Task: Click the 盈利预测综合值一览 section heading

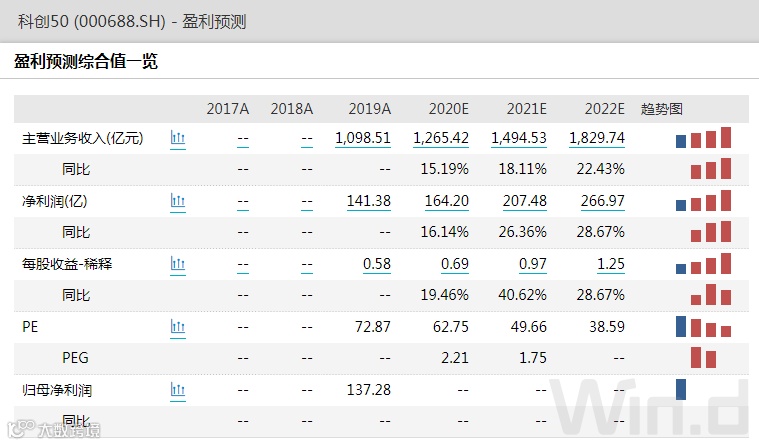Action: pos(86,61)
